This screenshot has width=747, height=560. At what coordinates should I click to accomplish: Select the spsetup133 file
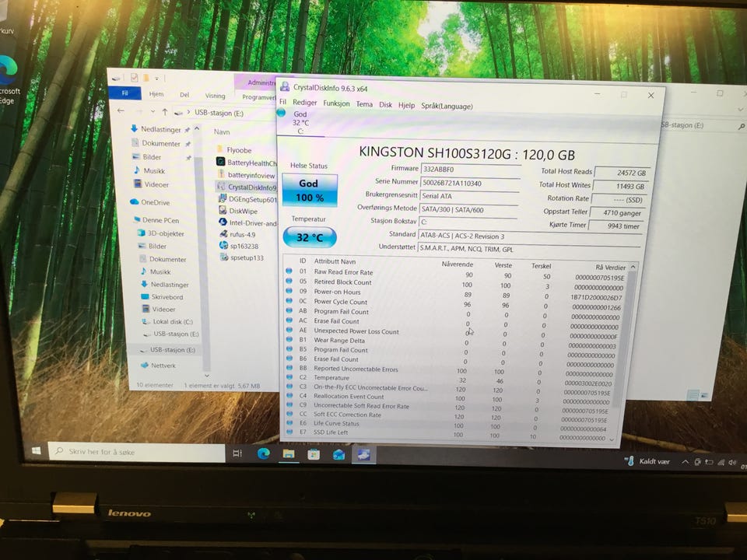pos(242,257)
